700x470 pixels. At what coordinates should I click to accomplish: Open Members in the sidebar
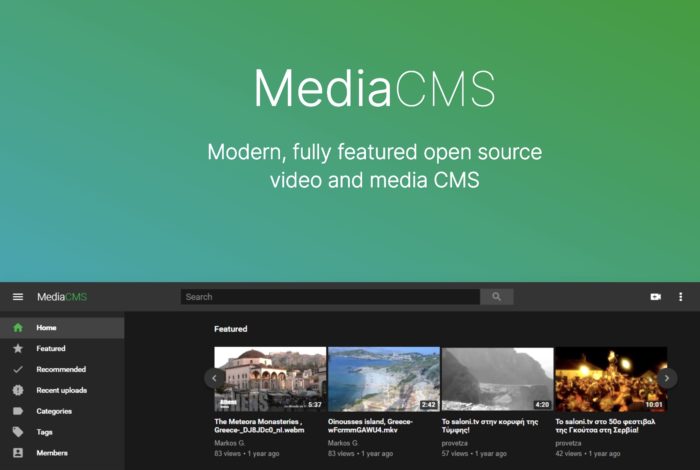(62, 453)
